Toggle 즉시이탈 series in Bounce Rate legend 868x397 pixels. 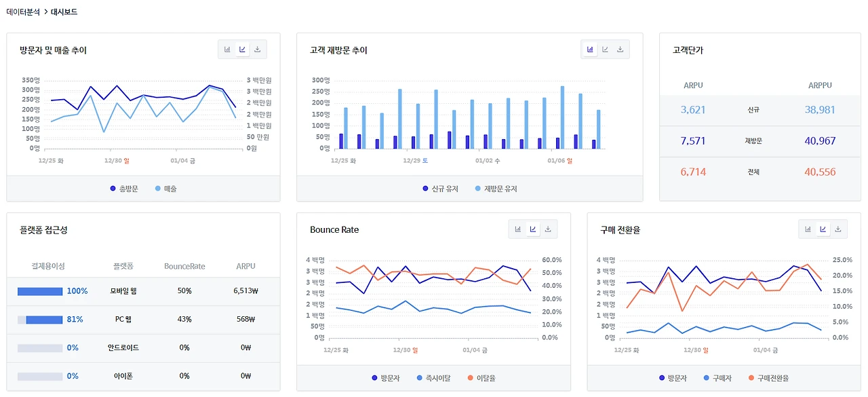433,378
